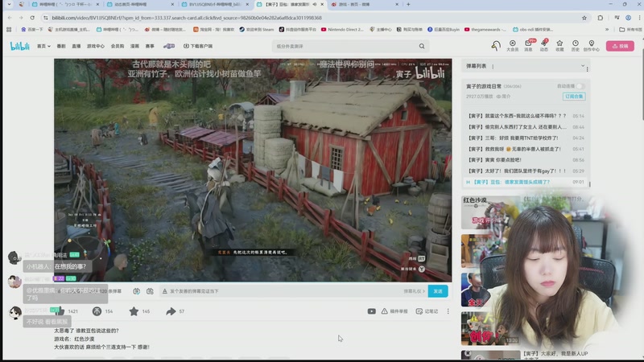Click the pink 投稿 upload button
The width and height of the screenshot is (644, 362).
click(x=620, y=46)
